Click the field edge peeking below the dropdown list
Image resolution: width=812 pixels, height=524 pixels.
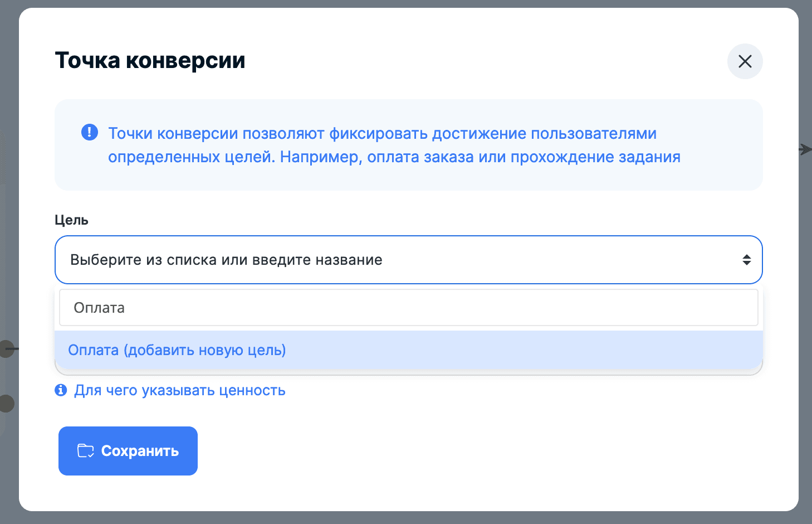tap(408, 372)
